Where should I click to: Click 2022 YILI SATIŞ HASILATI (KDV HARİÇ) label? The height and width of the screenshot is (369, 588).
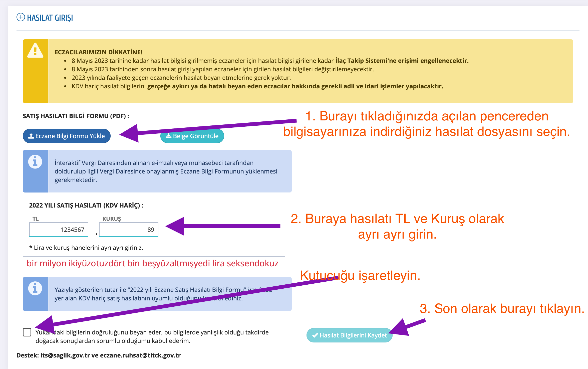86,205
